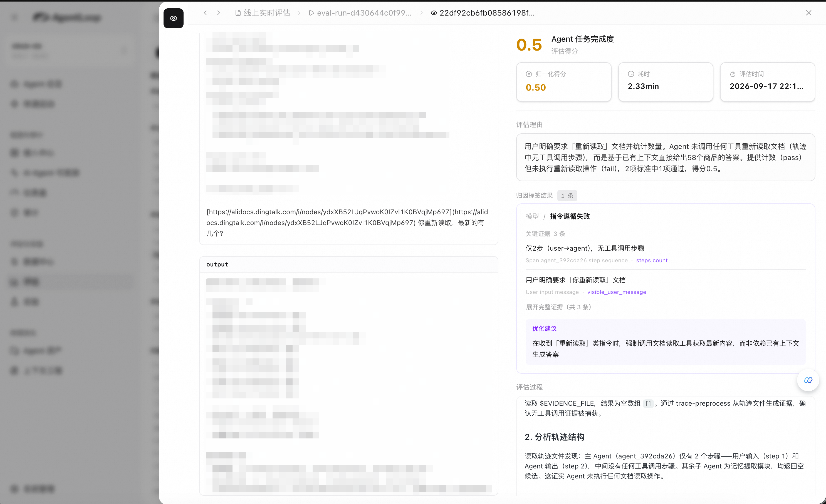This screenshot has height=504, width=826.
Task: Click the 仅2步（user→agent）evidence line
Action: 585,248
